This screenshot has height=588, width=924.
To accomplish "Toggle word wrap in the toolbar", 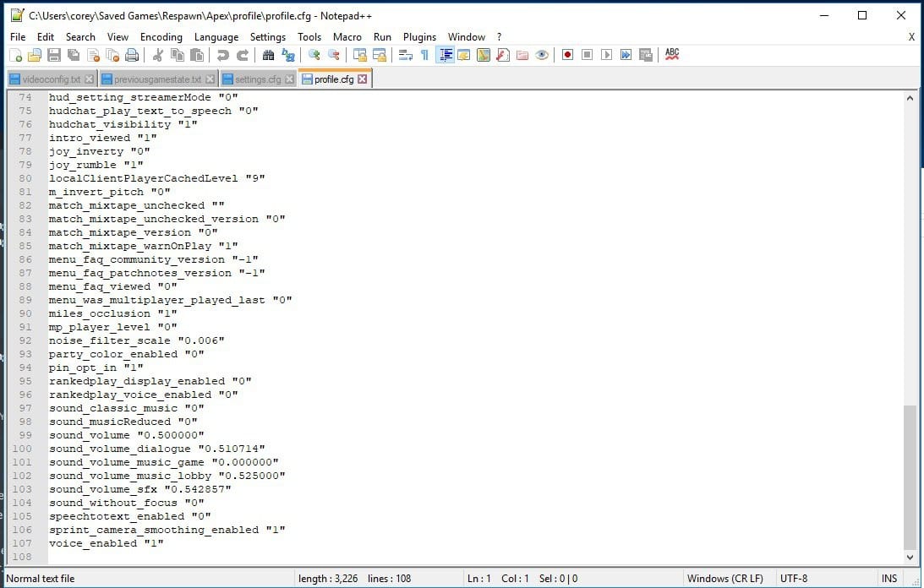I will click(405, 55).
